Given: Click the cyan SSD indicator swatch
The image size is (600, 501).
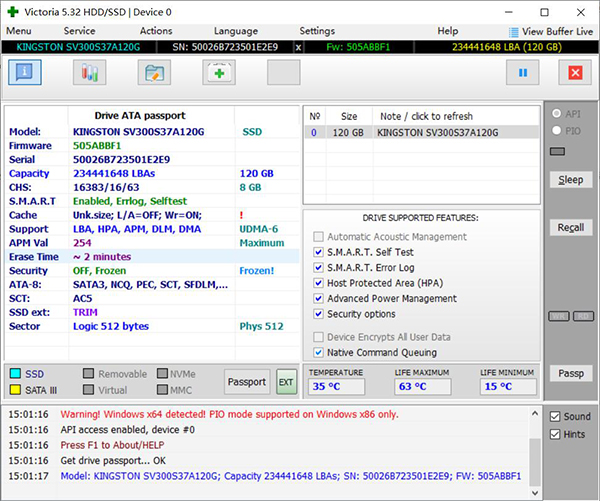Looking at the screenshot, I should tap(15, 372).
